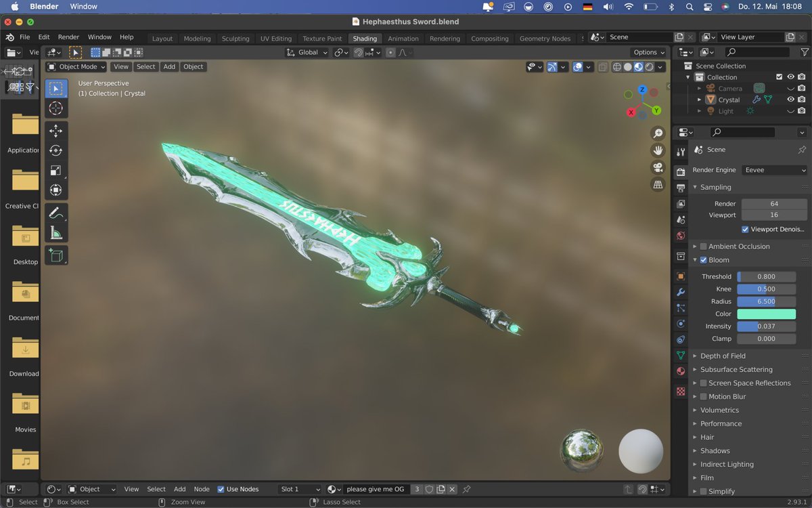Screen dimensions: 812x508
Task: Uncheck the Viewport Denoising checkbox
Action: (x=745, y=229)
